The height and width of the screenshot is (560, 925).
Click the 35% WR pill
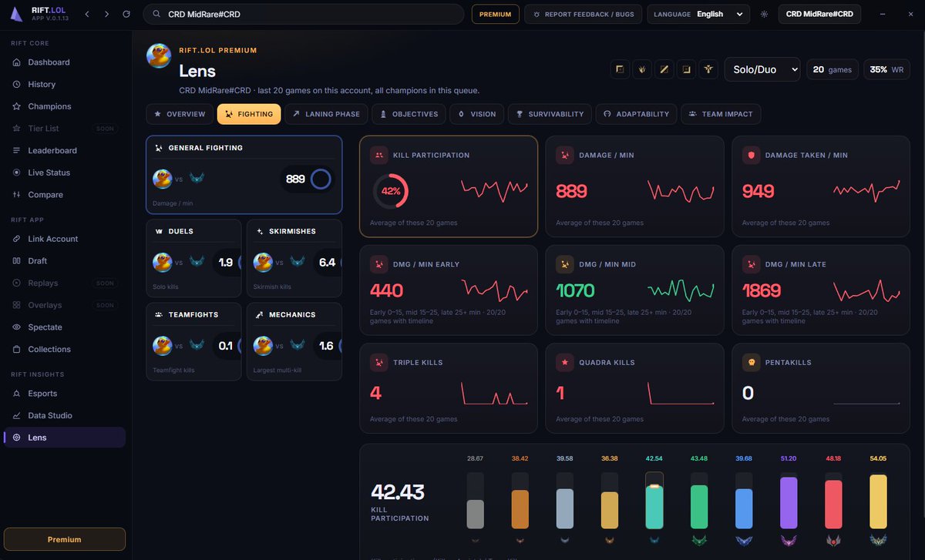click(886, 69)
